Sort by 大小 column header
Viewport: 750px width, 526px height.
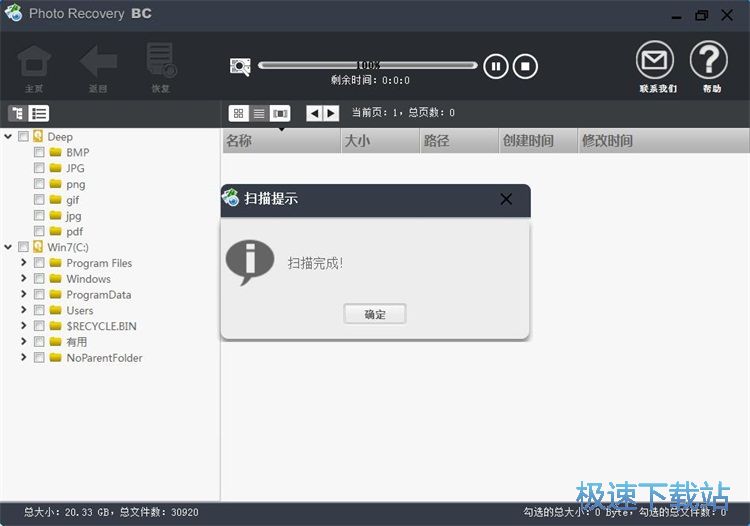pos(380,141)
